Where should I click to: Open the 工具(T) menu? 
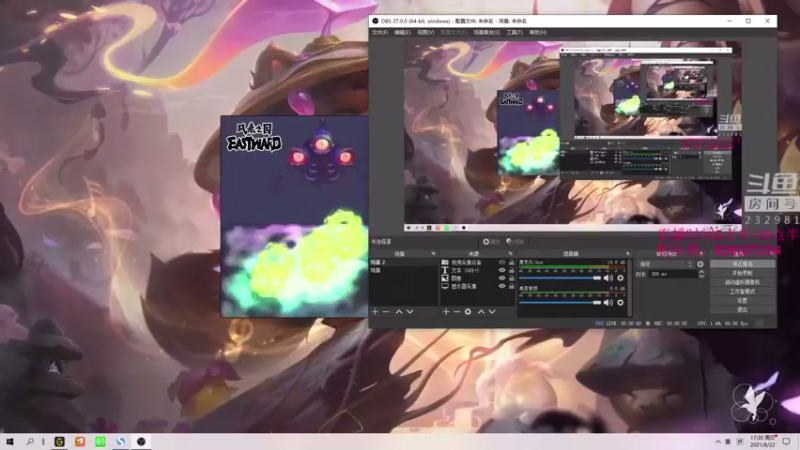point(514,32)
